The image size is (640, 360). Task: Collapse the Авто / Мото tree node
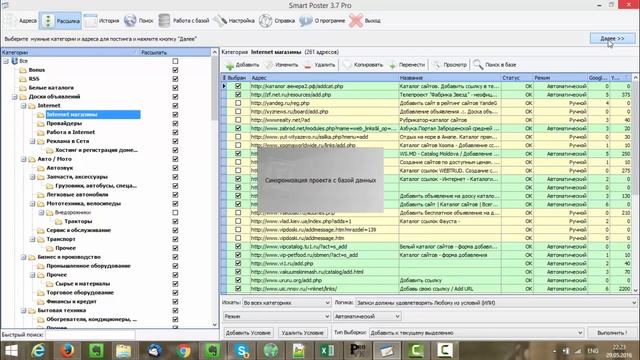click(24, 159)
